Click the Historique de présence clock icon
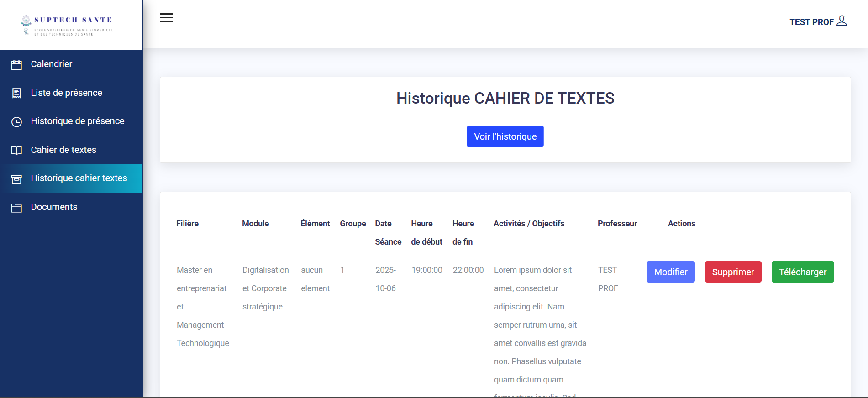 point(16,122)
